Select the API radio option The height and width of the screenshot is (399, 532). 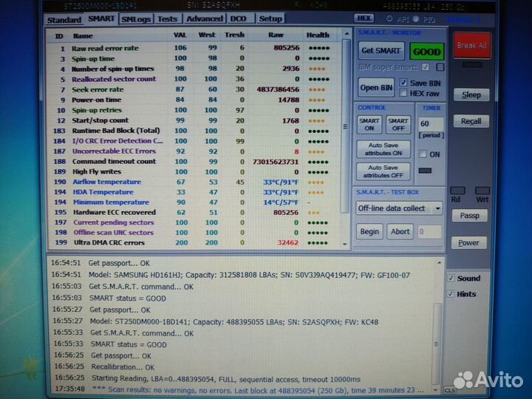tap(389, 18)
